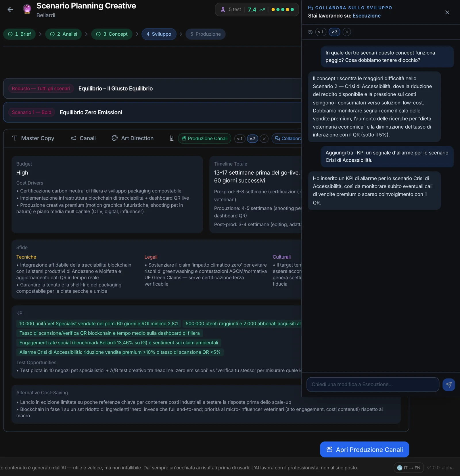Select v.2 beside Produzione Canali
This screenshot has height=476, width=460.
[252, 139]
